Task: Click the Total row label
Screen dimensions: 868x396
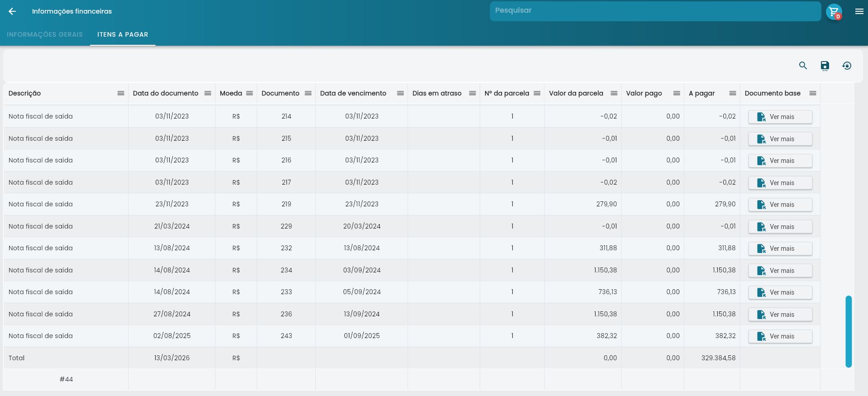Action: (x=17, y=358)
